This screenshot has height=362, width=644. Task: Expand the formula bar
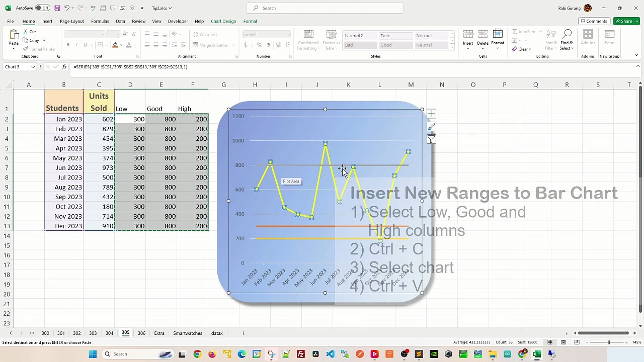click(638, 67)
